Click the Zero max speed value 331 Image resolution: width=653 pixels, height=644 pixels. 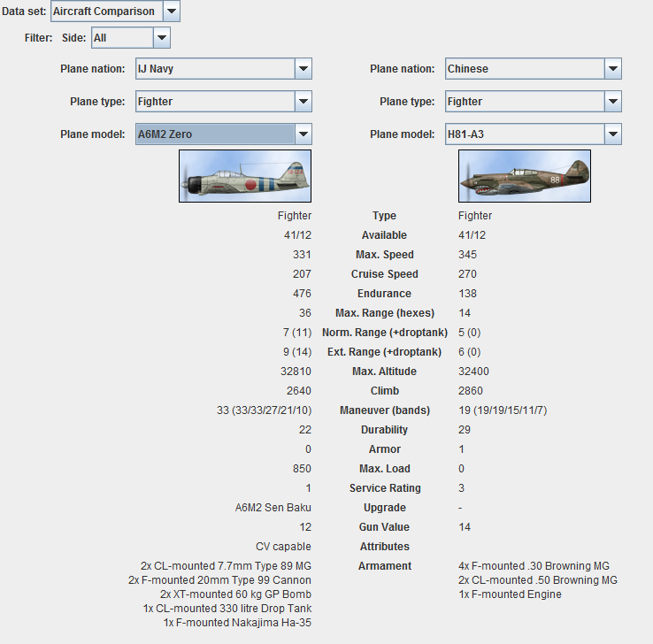point(302,255)
